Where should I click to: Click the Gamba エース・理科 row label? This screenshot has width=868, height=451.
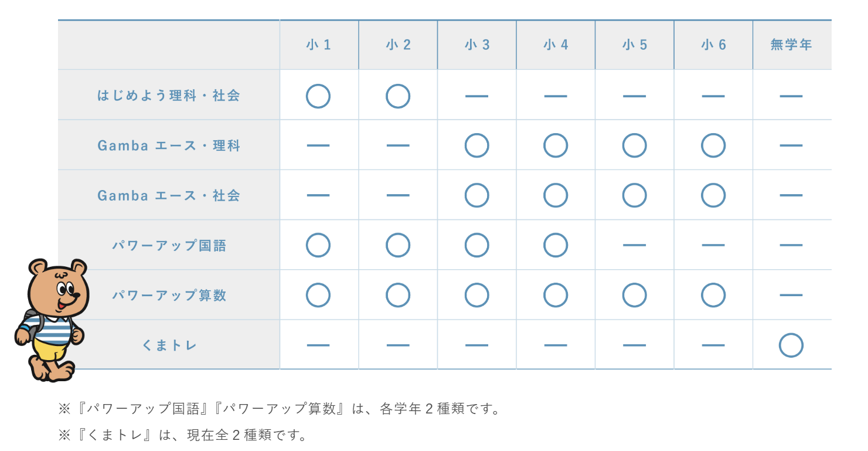tap(169, 145)
